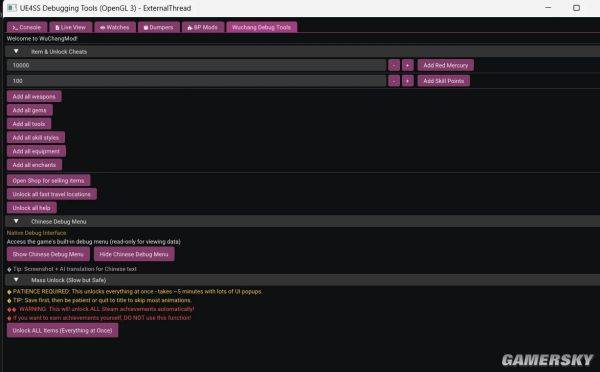Image resolution: width=600 pixels, height=372 pixels.
Task: Click the Add Red Mercury button
Action: [x=445, y=65]
